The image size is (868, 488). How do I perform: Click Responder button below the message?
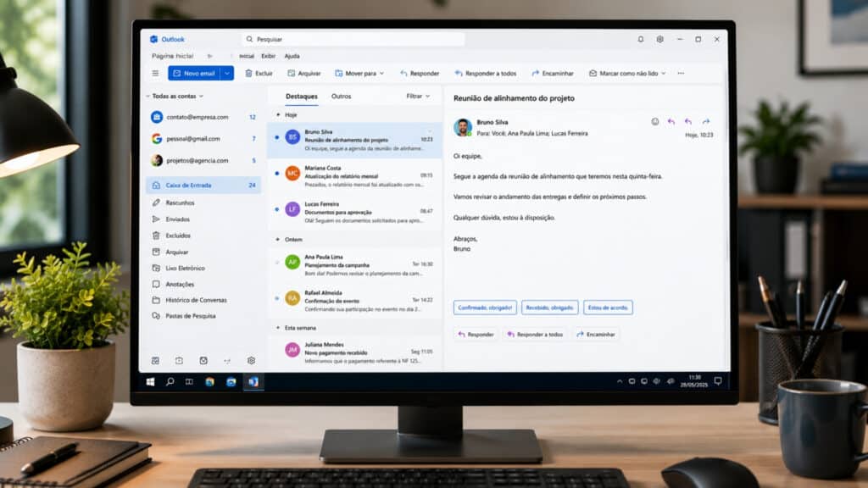click(x=476, y=335)
